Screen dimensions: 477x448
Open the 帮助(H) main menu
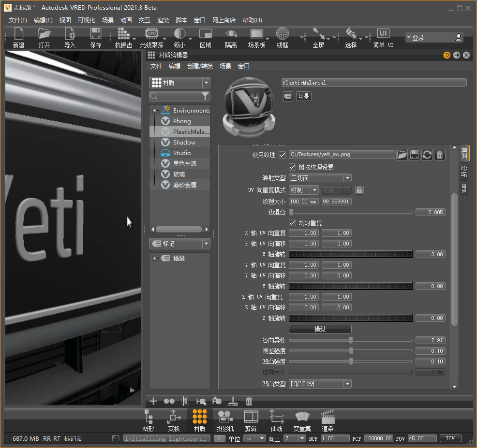click(x=252, y=20)
